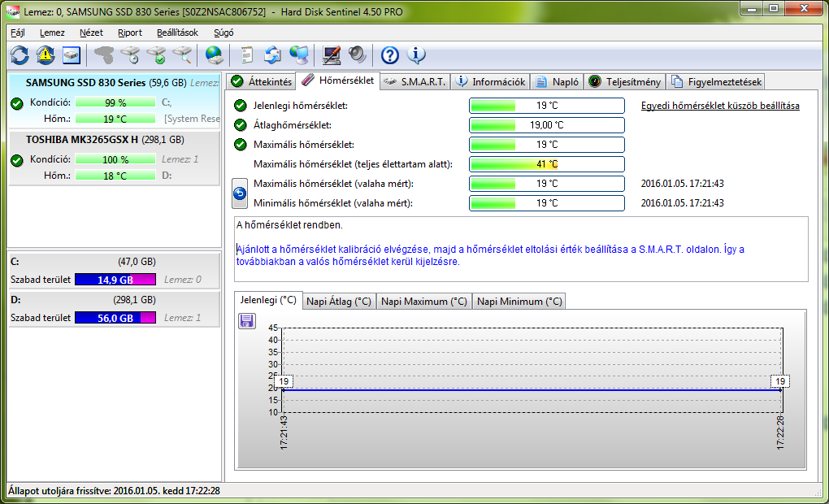
Task: Switch to the Áttekintés tab
Action: (261, 81)
